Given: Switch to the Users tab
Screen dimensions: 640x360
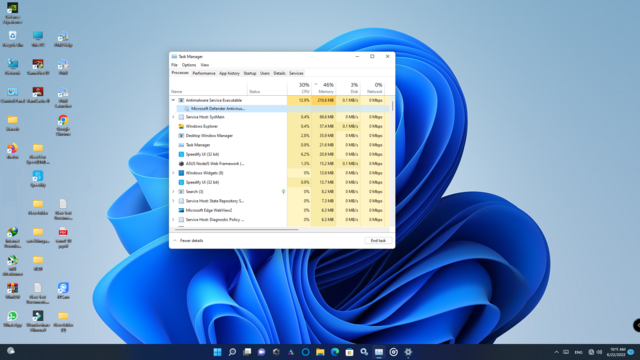Looking at the screenshot, I should [x=265, y=73].
